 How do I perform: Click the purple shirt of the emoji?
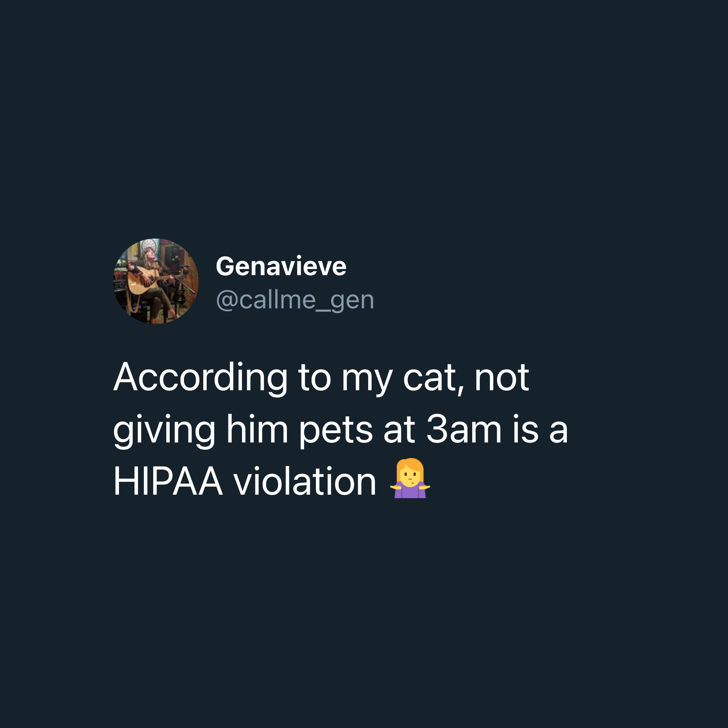tap(410, 491)
